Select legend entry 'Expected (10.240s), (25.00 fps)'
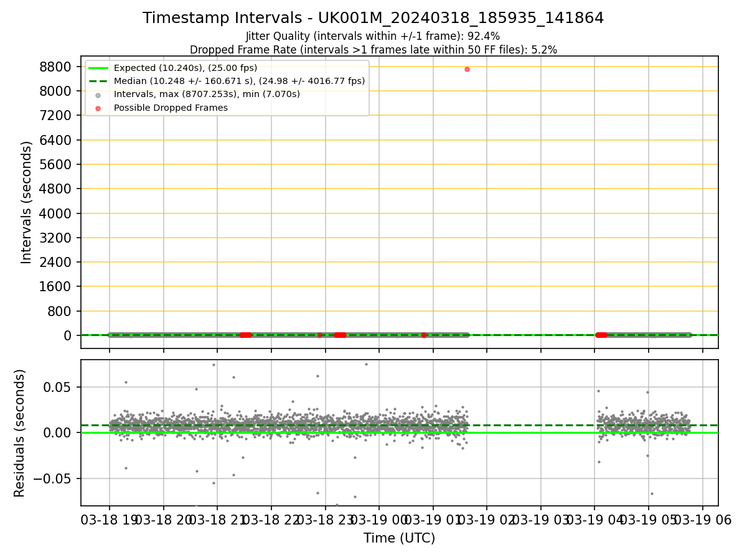 coord(186,68)
